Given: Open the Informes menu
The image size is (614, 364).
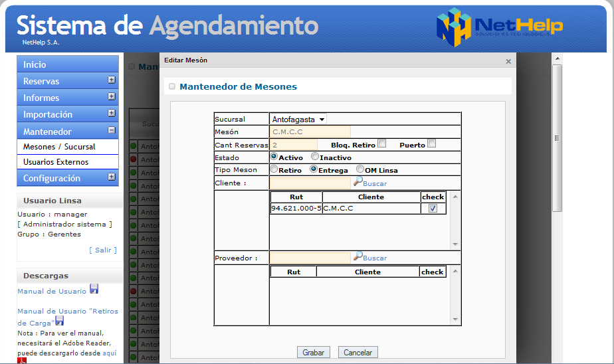Looking at the screenshot, I should click(68, 98).
